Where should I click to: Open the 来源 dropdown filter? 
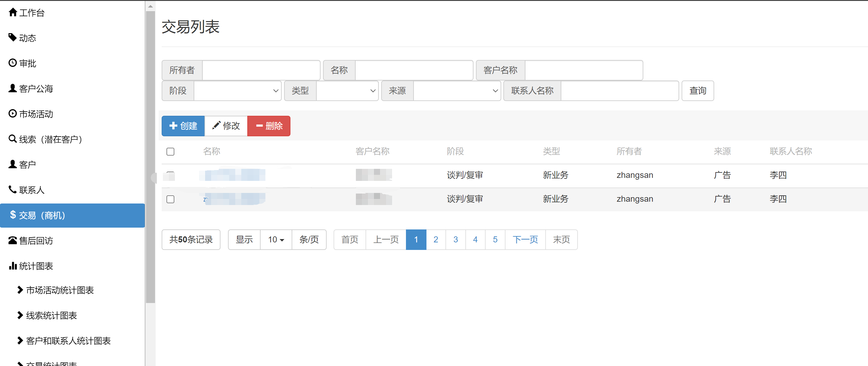(457, 90)
